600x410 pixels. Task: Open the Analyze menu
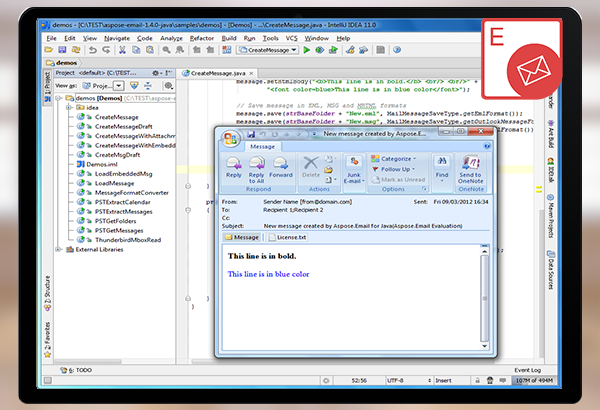coord(171,38)
